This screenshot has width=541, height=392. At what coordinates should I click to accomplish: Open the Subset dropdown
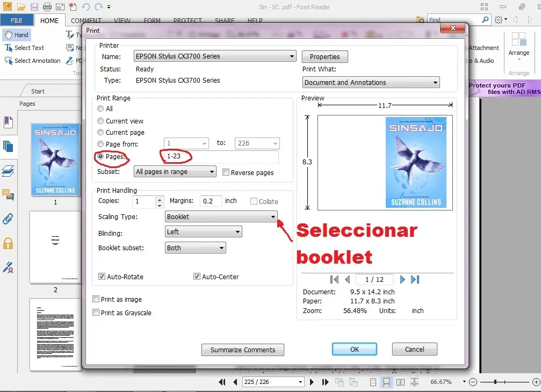point(175,171)
